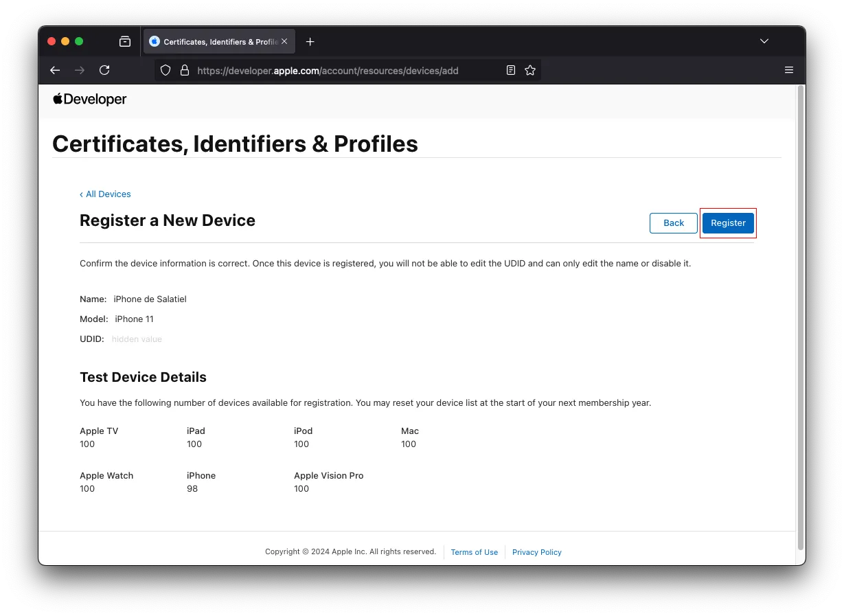Click the 'iPod' device label

(x=304, y=431)
